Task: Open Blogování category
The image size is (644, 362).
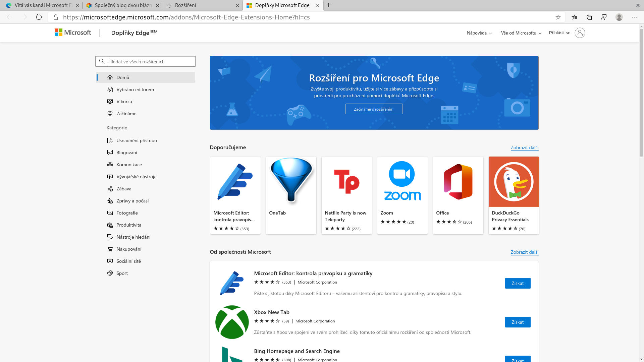Action: [146, 153]
